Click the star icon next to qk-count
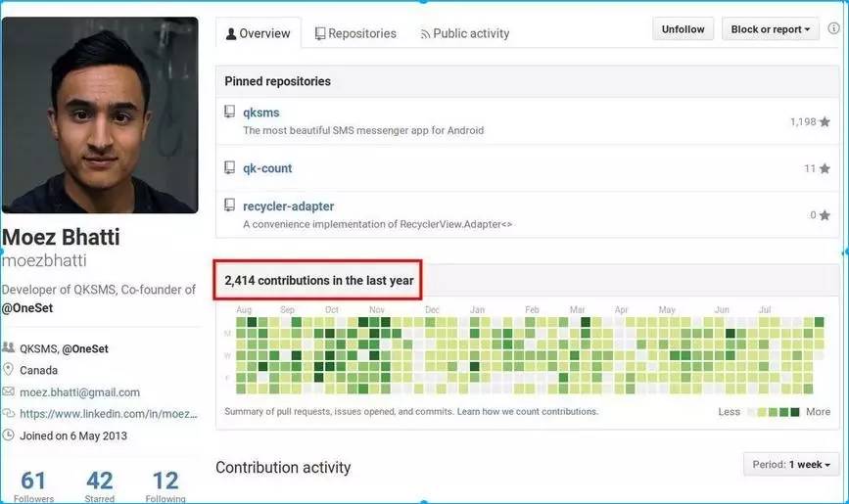This screenshot has width=849, height=504. (x=825, y=169)
